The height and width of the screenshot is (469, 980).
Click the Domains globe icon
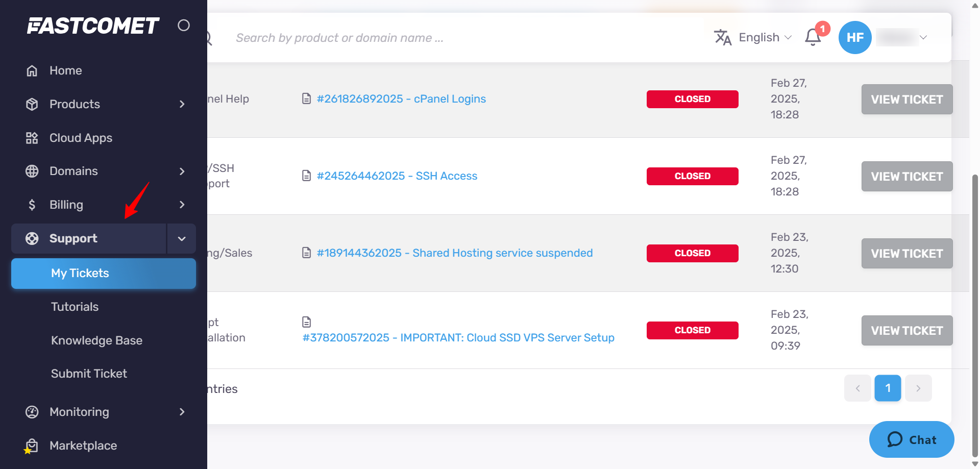[x=32, y=171]
